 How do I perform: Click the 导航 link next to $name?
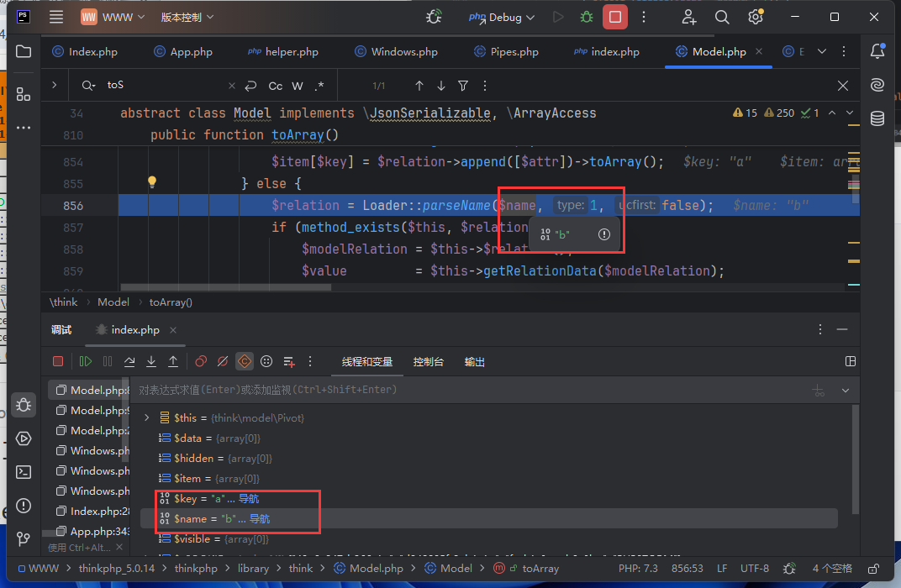260,519
